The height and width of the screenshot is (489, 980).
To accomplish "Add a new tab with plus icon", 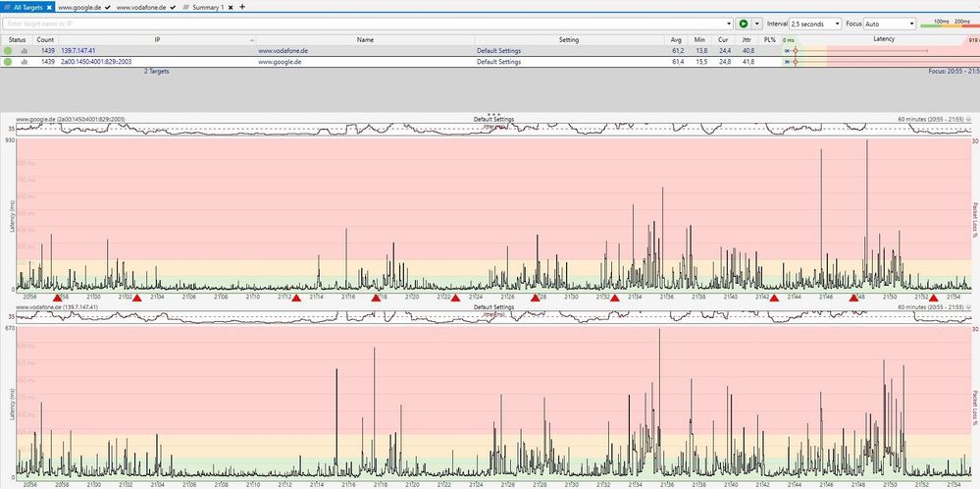I will click(242, 7).
